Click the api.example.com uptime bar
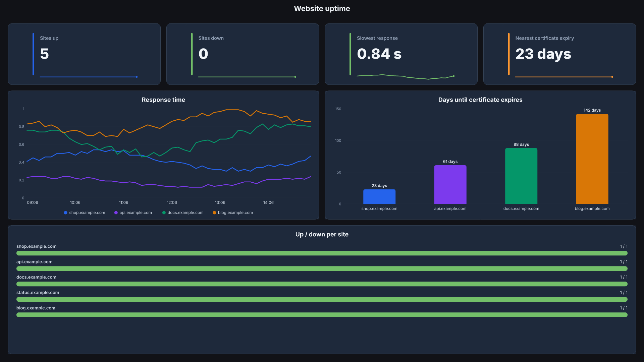 click(322, 268)
